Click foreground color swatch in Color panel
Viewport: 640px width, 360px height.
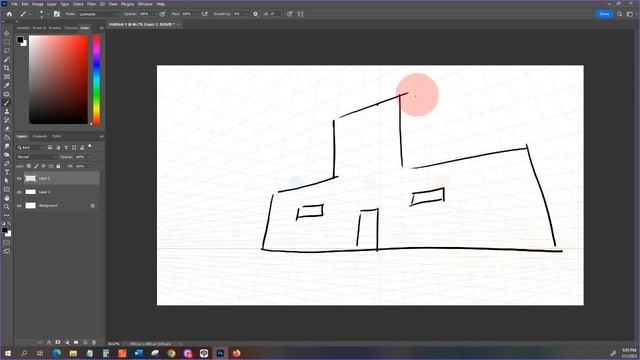point(20,40)
